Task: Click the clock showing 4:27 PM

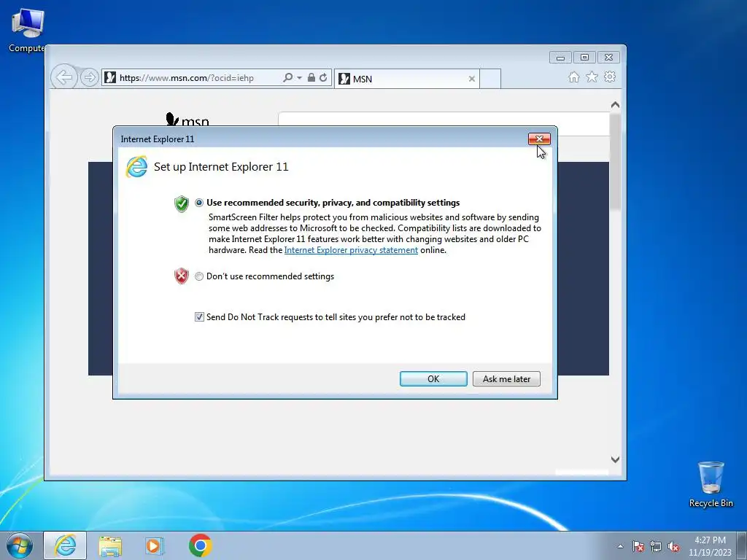Action: click(x=710, y=546)
